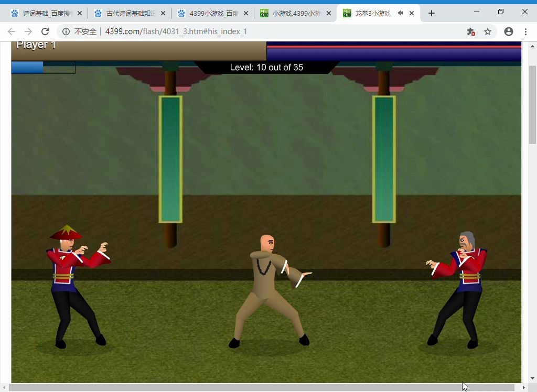Click the 4399 favicon on the fourth tab
This screenshot has width=537, height=392.
[264, 13]
